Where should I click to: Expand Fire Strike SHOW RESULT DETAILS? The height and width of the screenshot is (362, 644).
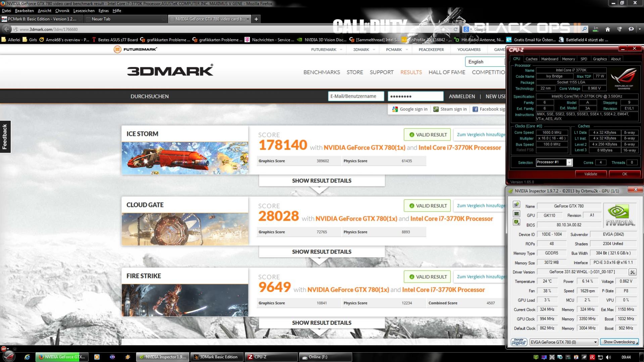click(321, 323)
